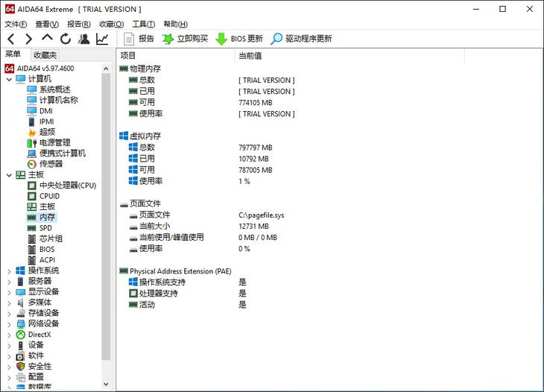Open the 帮助(H) menu
Screen dimensions: 544x392
coord(176,24)
